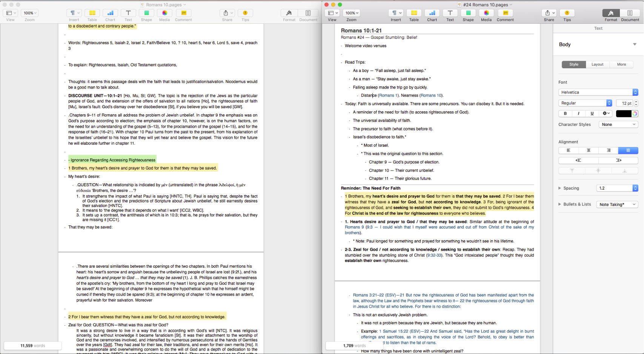Insert a Table in #24 Romans 10 window

point(414,13)
